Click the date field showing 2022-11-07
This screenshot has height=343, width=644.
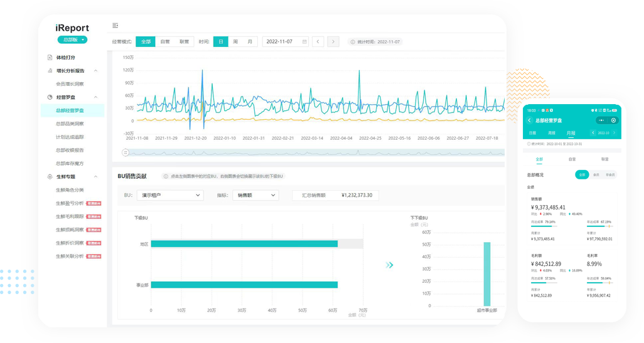286,42
